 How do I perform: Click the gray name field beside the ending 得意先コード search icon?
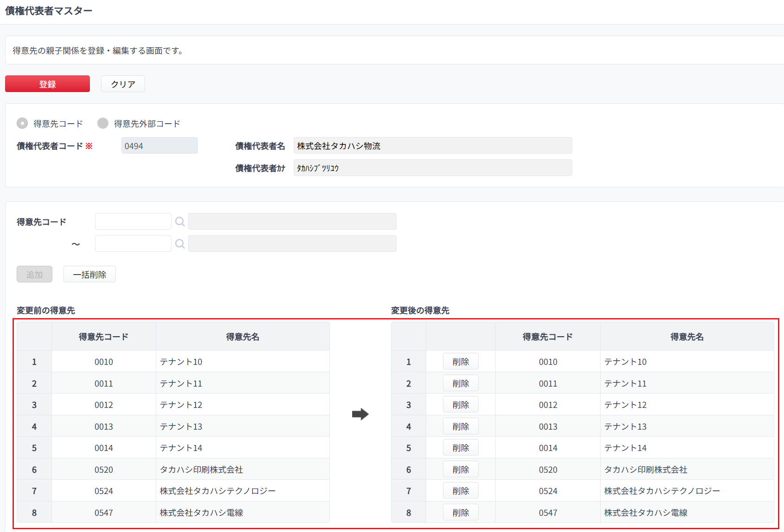[292, 244]
